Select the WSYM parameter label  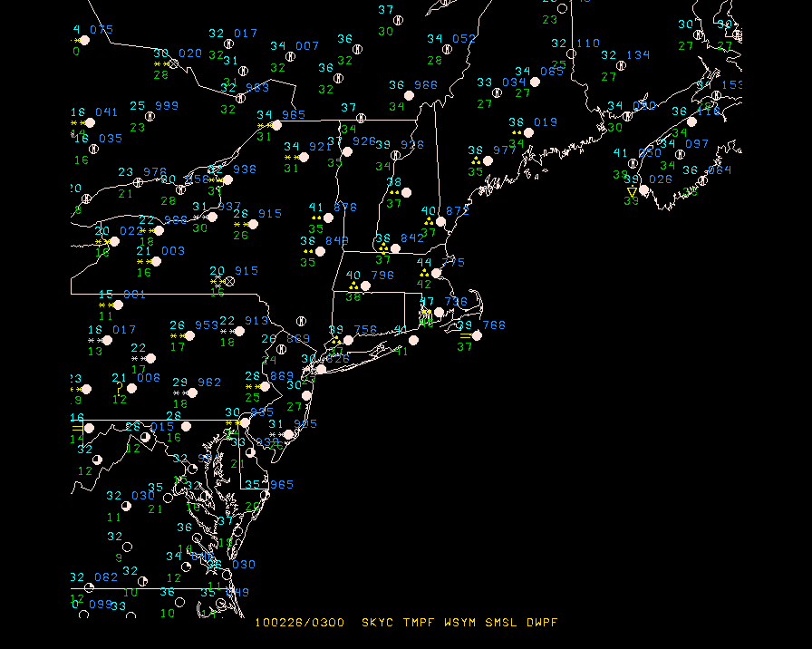459,623
